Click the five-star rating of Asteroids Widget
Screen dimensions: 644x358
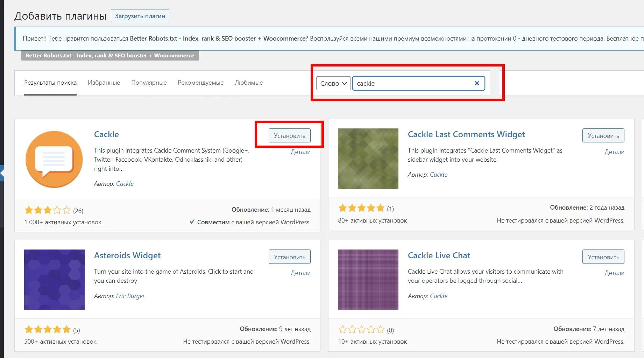coord(47,330)
